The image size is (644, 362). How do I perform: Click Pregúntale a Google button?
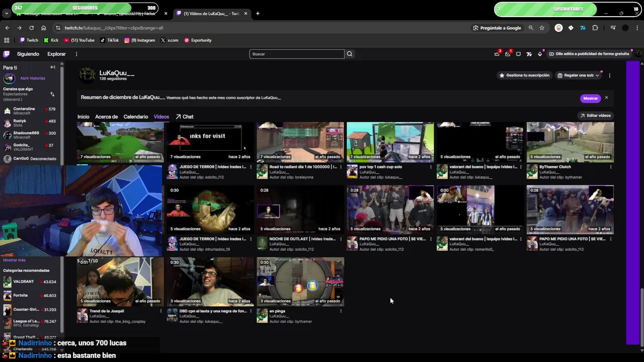(x=497, y=28)
